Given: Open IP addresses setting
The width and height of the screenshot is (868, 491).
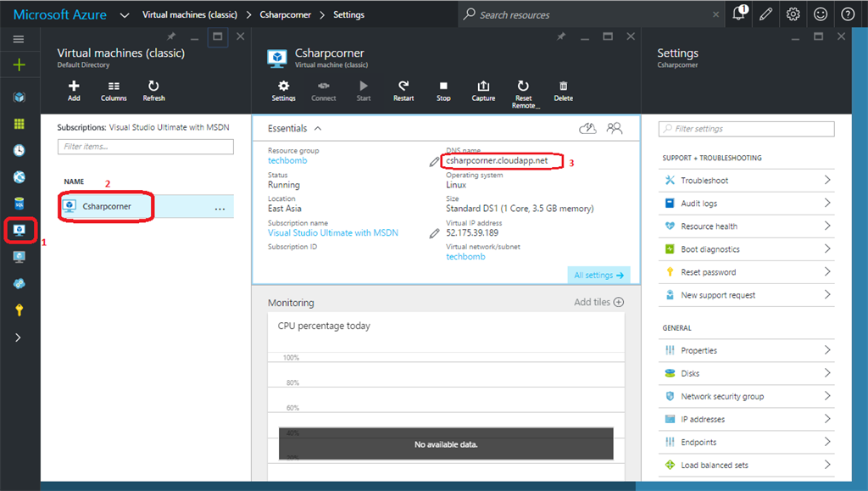Looking at the screenshot, I should point(747,420).
